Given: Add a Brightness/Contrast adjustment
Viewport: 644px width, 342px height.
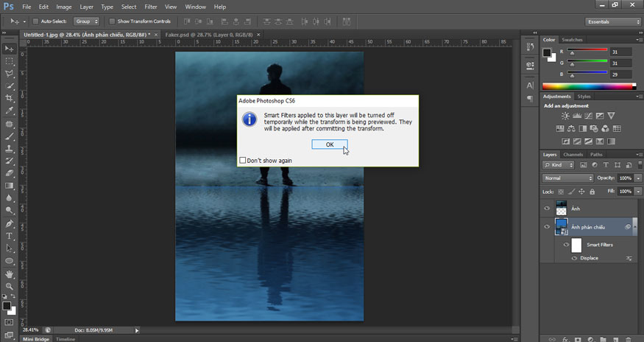Looking at the screenshot, I should 565,116.
